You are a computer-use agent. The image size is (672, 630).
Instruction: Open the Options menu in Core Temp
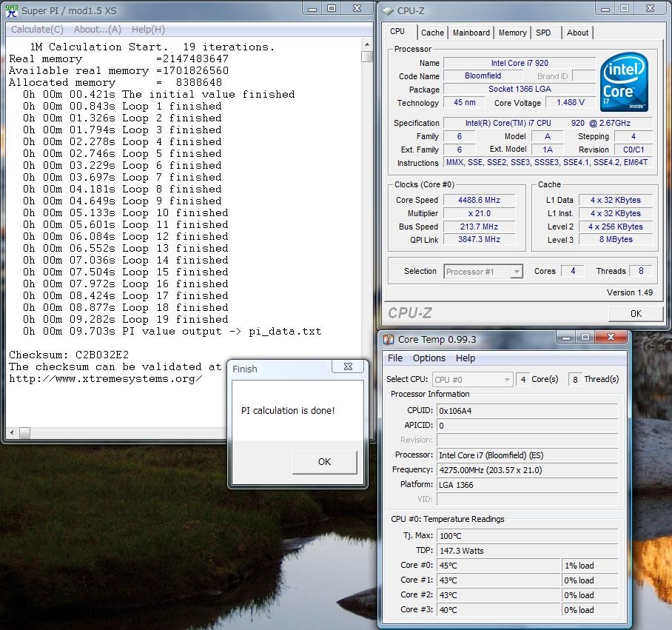[429, 358]
